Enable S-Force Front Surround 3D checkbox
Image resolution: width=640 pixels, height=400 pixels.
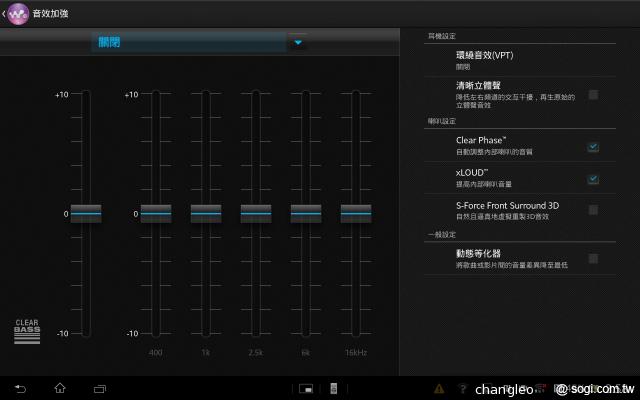tap(593, 210)
